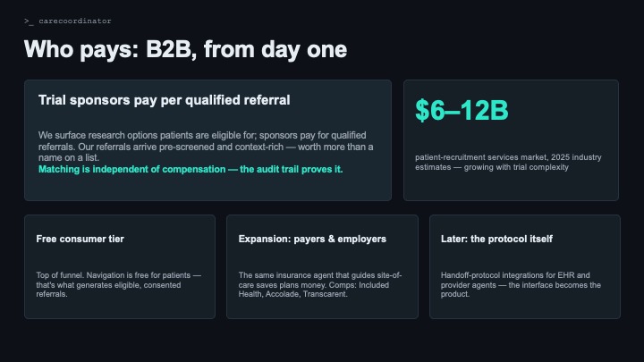Click the green 'Matching is independent of compensation' line
Viewport: 644px width, 362px height.
coord(191,169)
